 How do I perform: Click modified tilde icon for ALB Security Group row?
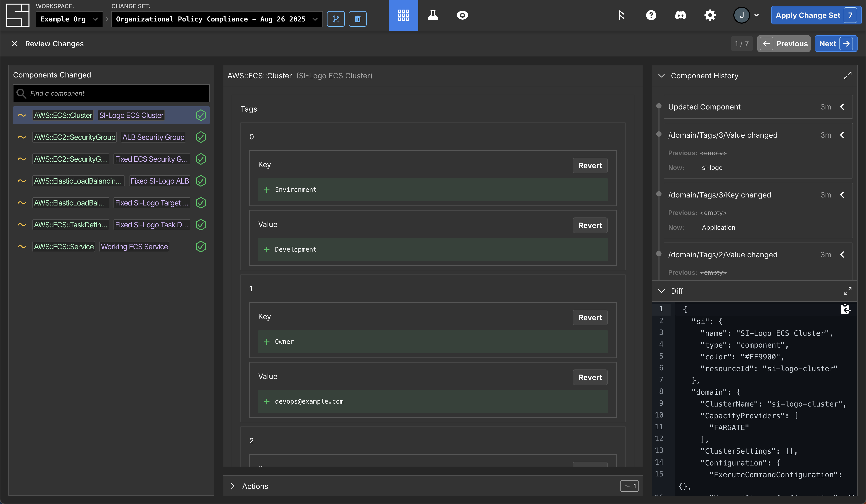(x=22, y=137)
